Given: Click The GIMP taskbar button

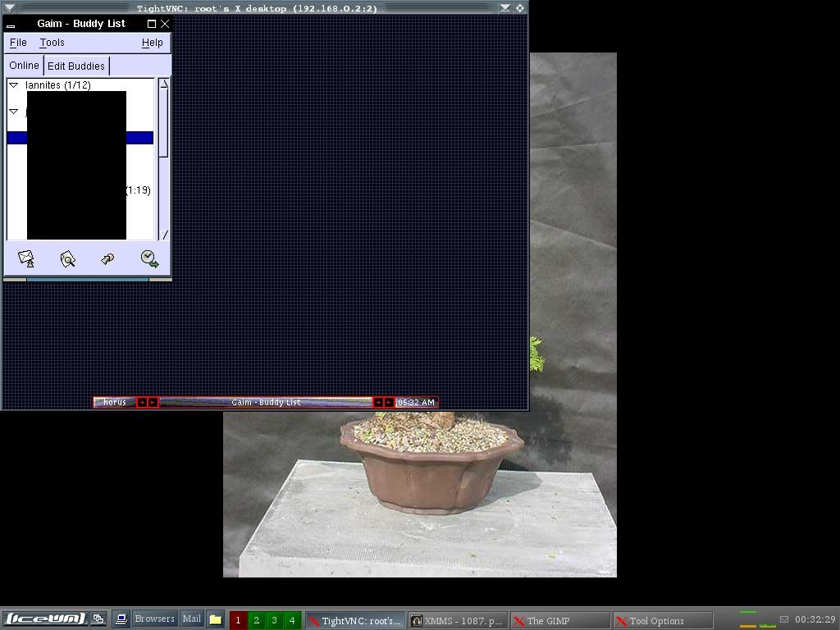Looking at the screenshot, I should point(559,621).
